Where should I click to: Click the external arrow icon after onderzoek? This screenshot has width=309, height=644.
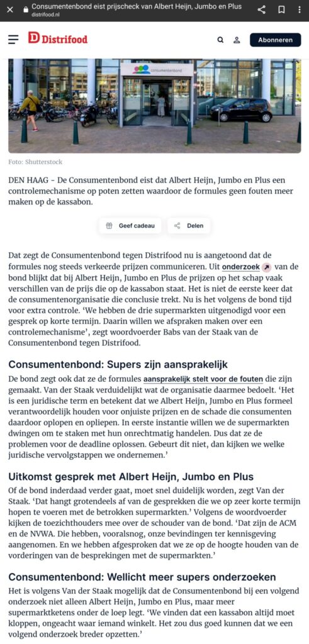(266, 267)
